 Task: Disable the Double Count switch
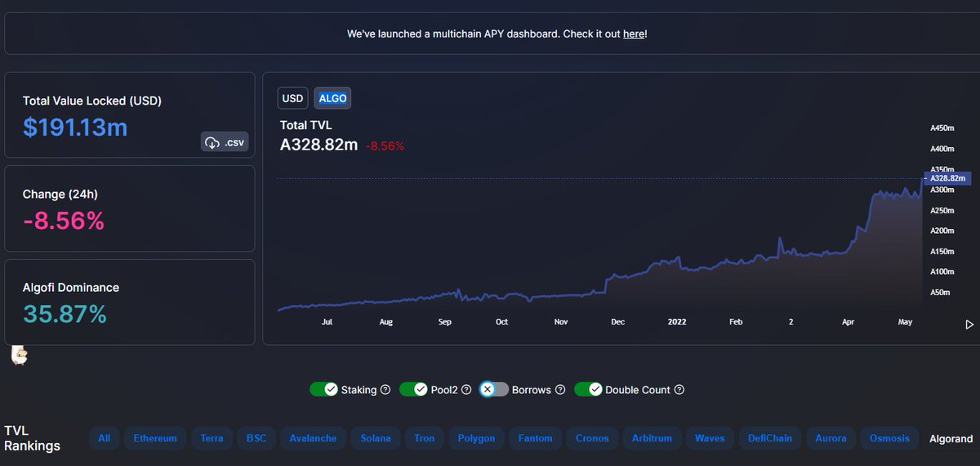[588, 389]
